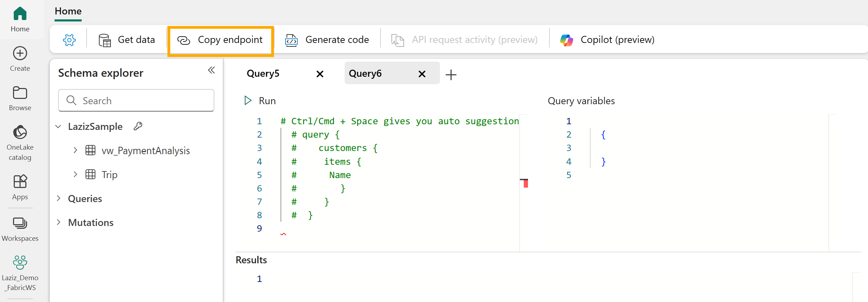
Task: Open settings via the gear icon
Action: tap(69, 40)
